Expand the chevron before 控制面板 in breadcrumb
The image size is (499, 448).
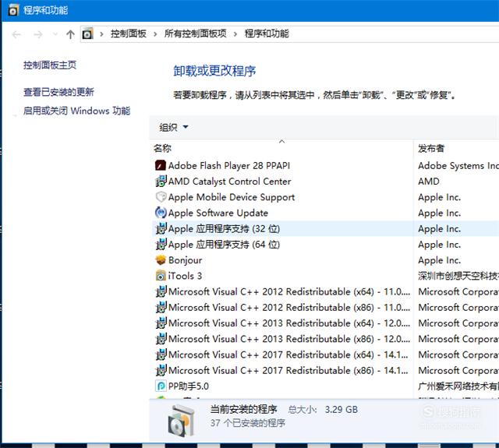(x=101, y=34)
